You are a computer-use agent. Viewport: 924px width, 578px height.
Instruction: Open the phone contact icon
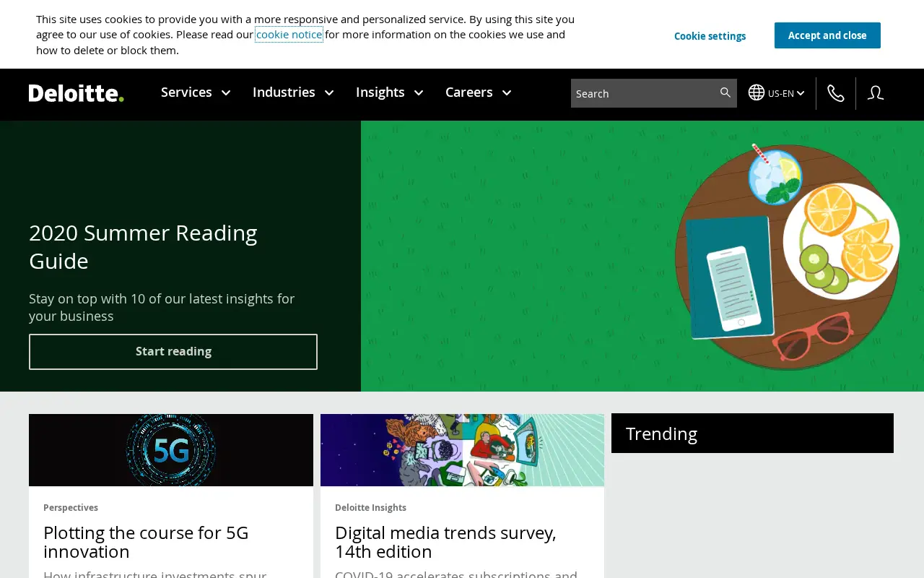click(x=836, y=93)
